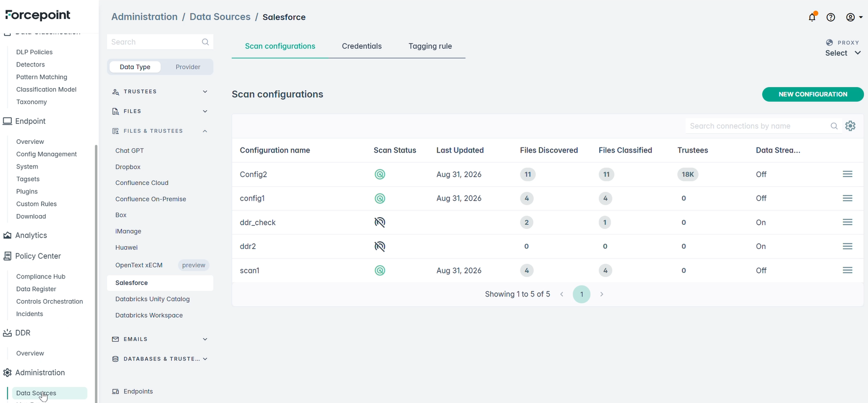
Task: Open the hamburger menu for ddr2 row
Action: click(x=847, y=246)
